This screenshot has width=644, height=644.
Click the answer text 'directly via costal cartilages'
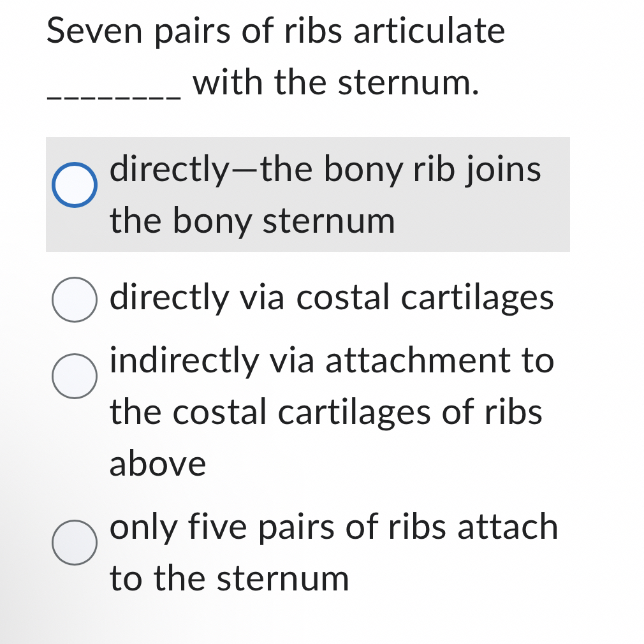pos(332,298)
